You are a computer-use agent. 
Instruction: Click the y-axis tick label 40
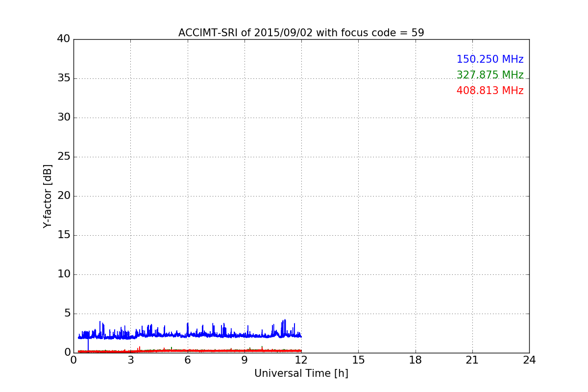point(63,39)
